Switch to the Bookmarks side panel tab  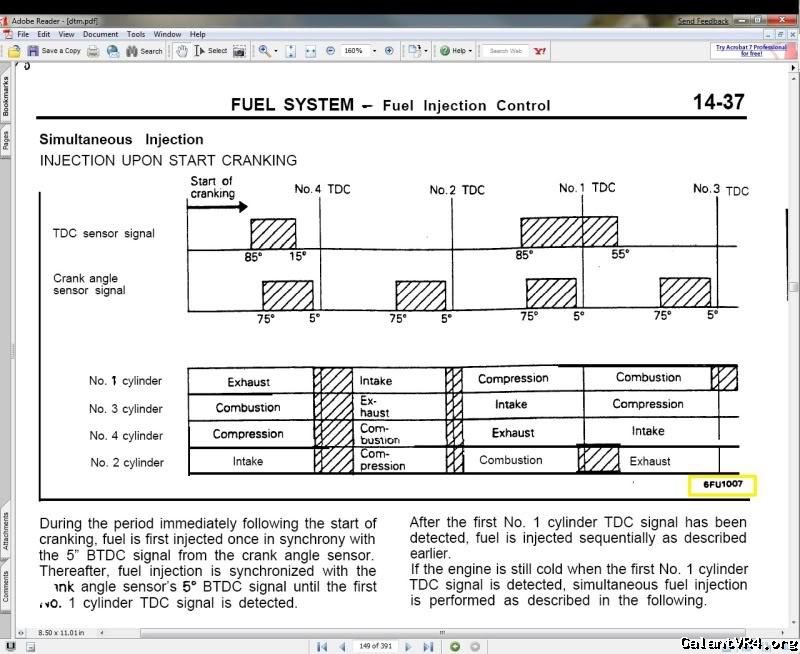[x=6, y=97]
